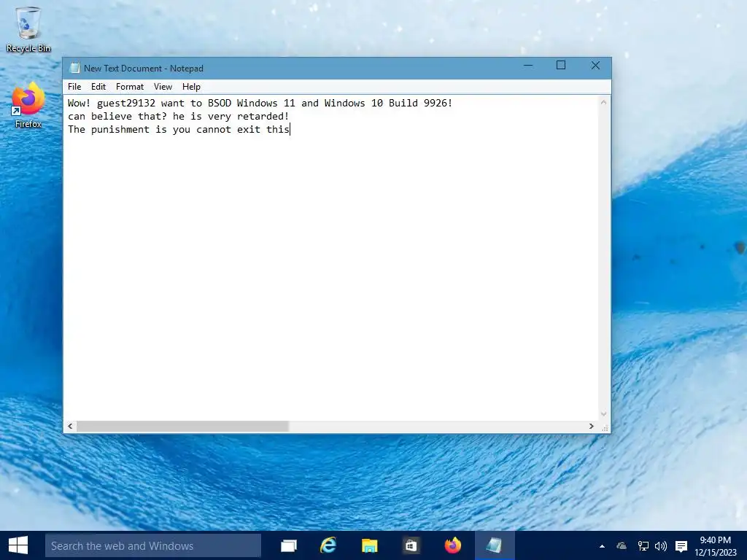
Task: Open File Explorer from taskbar
Action: pos(369,545)
